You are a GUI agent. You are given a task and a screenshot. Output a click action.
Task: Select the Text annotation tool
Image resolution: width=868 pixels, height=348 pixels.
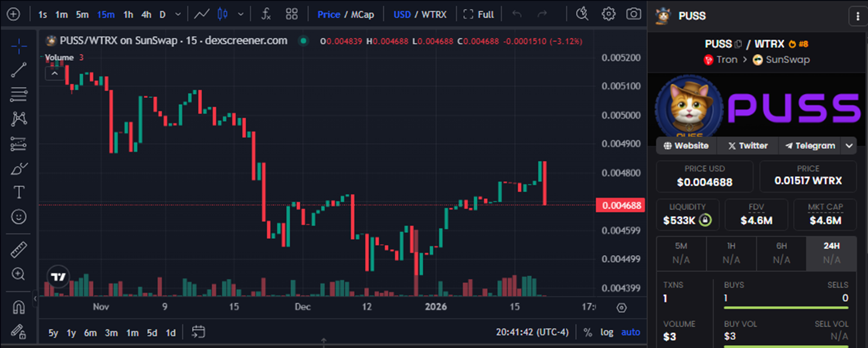(x=18, y=192)
